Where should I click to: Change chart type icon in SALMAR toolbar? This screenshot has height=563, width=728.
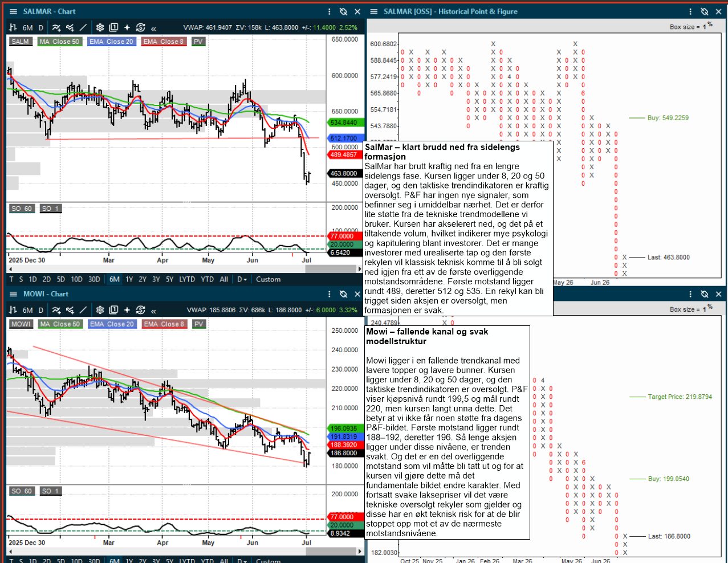pyautogui.click(x=13, y=27)
